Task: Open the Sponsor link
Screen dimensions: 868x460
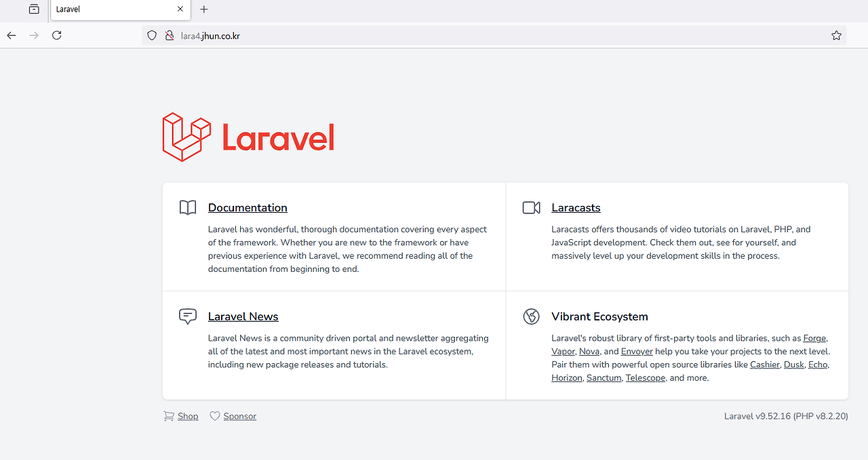Action: (240, 416)
